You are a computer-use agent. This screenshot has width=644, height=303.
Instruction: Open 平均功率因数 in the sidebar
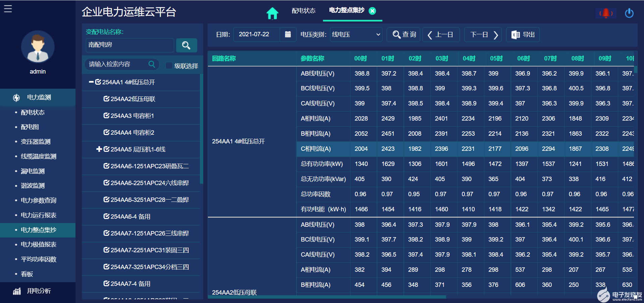[39, 259]
